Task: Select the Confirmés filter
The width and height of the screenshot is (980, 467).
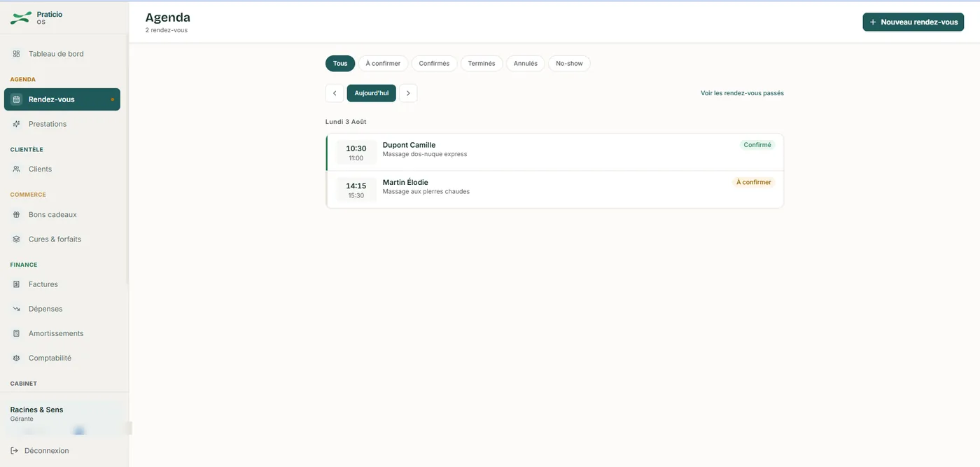Action: pyautogui.click(x=434, y=64)
